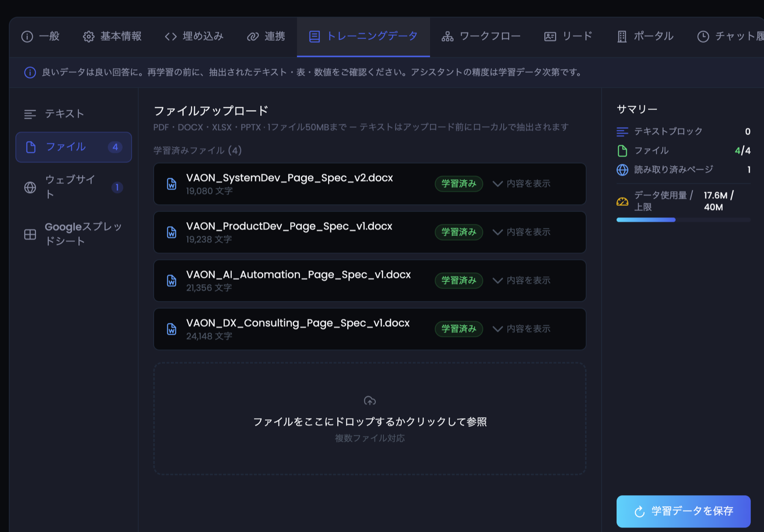Select テキスト in the left sidebar
The image size is (764, 532).
[x=74, y=114]
